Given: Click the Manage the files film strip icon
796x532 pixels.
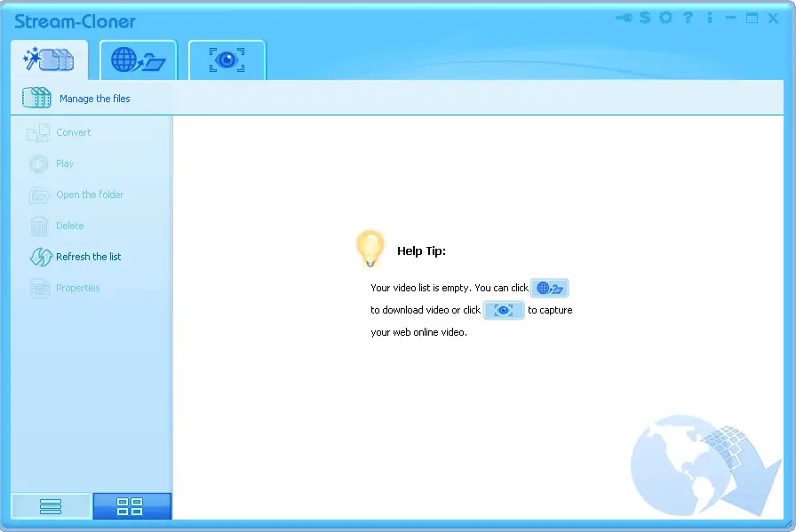Looking at the screenshot, I should (x=36, y=98).
